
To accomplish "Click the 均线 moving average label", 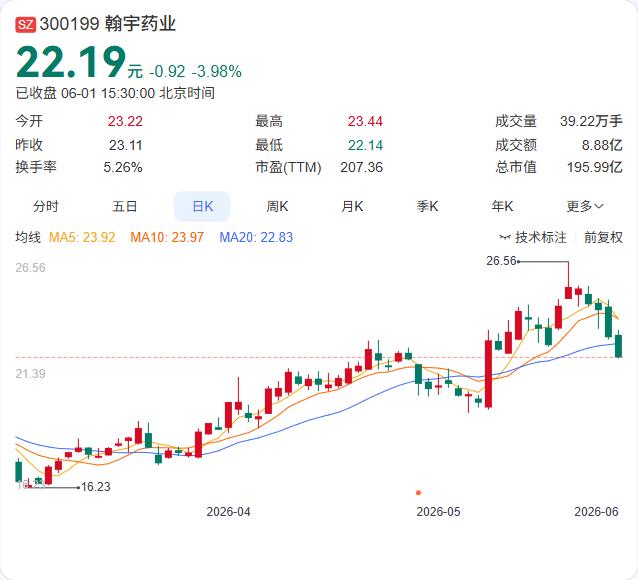I will (28, 237).
